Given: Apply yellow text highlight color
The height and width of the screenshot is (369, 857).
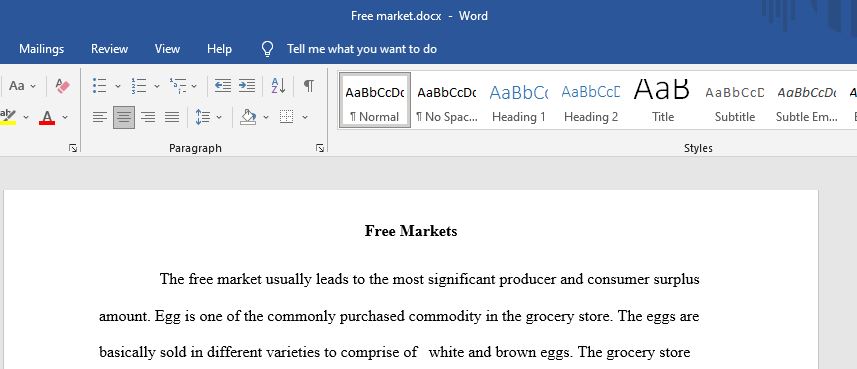Looking at the screenshot, I should [x=8, y=117].
